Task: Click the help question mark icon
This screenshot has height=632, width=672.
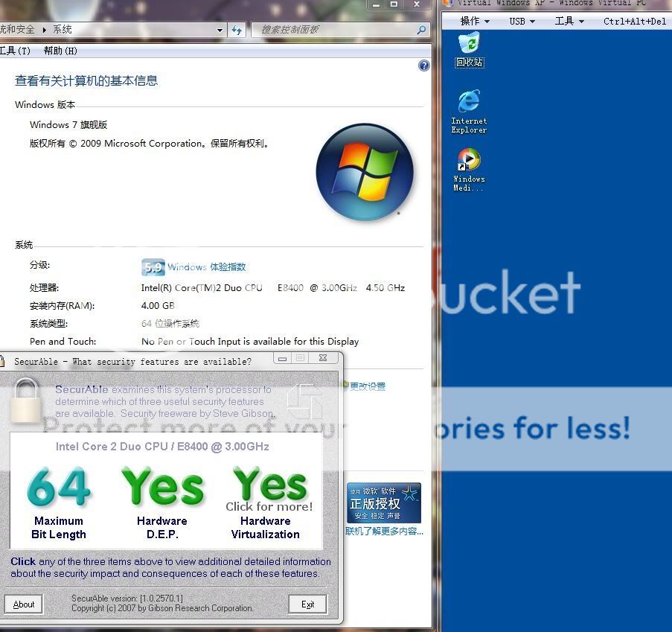Action: click(x=423, y=66)
